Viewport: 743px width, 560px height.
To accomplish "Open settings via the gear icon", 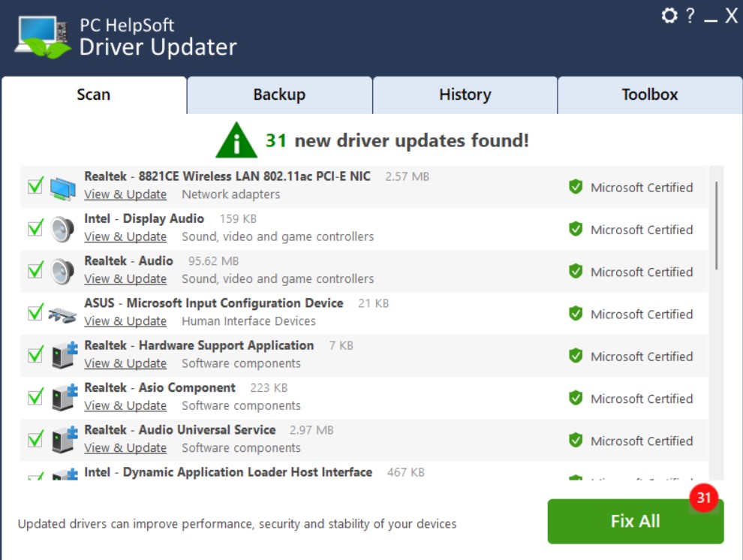I will 669,16.
